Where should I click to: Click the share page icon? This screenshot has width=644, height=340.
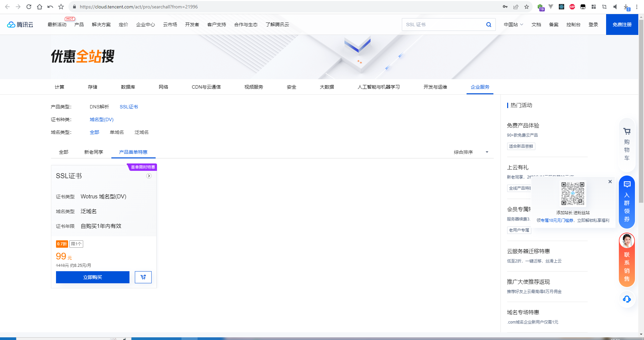(x=516, y=7)
